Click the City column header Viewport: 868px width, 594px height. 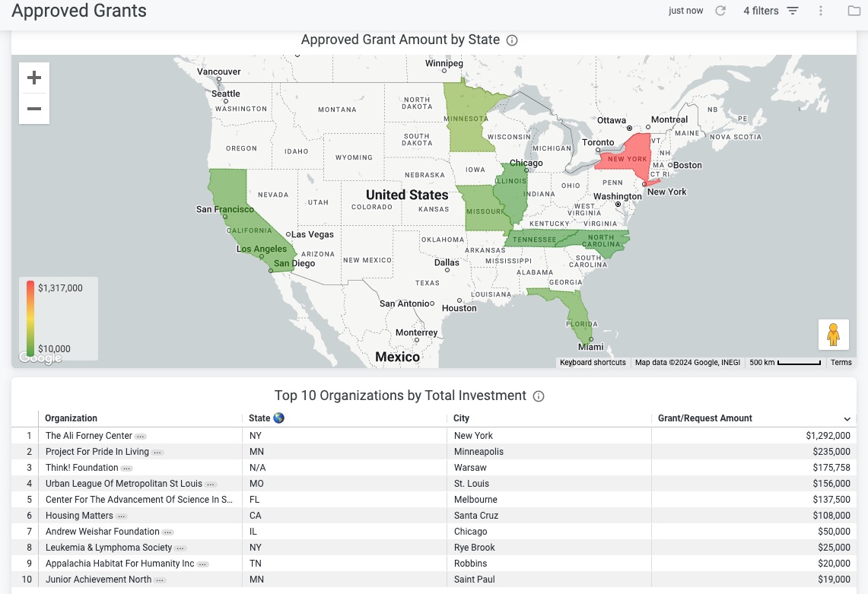coord(461,418)
